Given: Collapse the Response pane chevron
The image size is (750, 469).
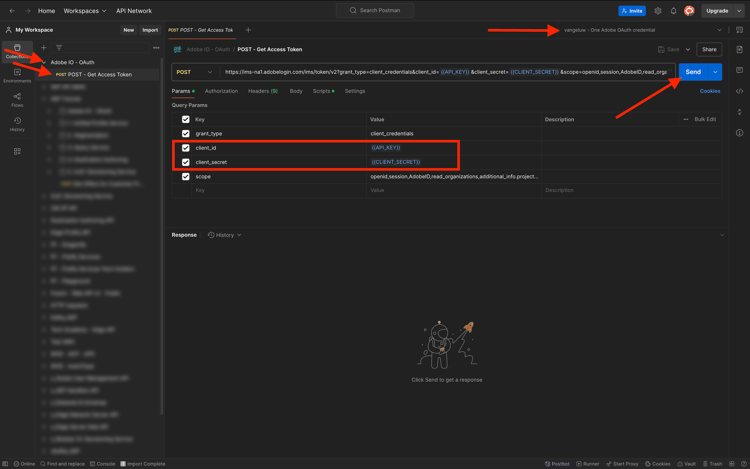Looking at the screenshot, I should click(722, 235).
